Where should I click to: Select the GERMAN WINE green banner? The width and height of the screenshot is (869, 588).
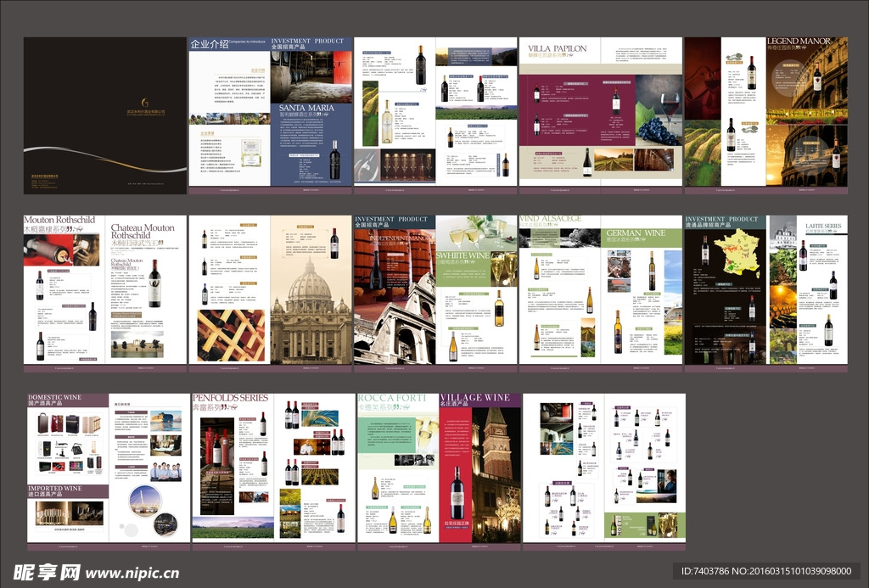[x=636, y=233]
